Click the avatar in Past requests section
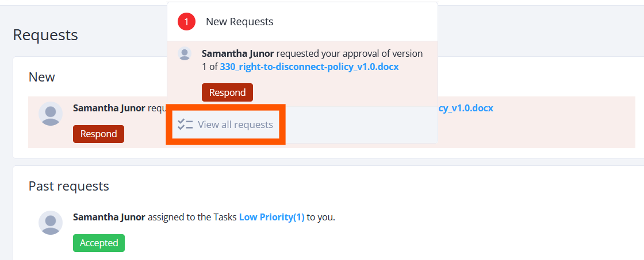Image resolution: width=644 pixels, height=260 pixels. tap(51, 223)
